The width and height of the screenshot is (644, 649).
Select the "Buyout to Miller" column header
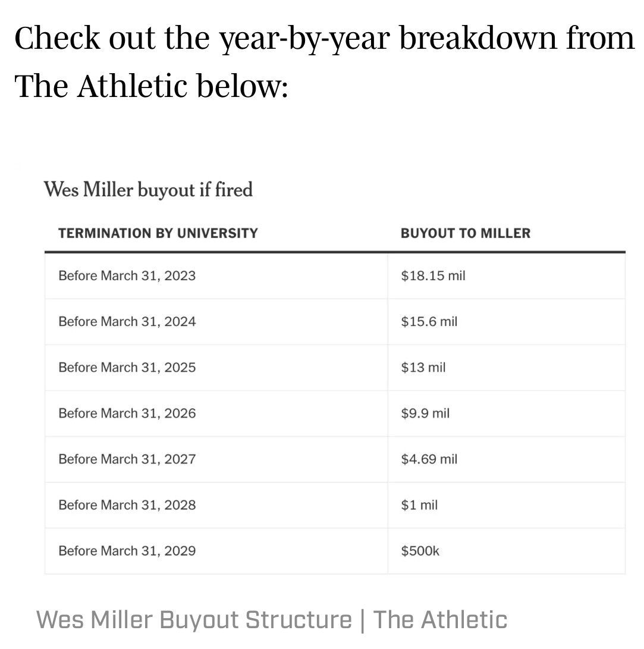(x=466, y=233)
